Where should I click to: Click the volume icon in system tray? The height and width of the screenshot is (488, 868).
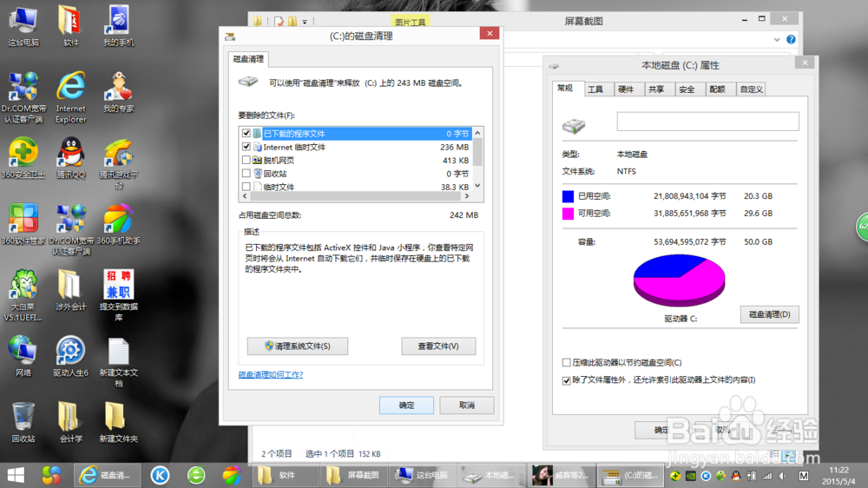[782, 476]
